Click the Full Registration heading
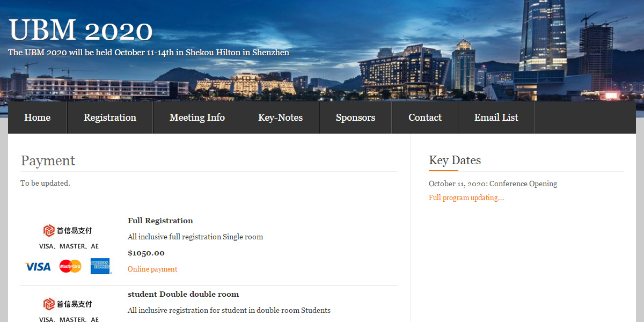The image size is (644, 322). [160, 221]
